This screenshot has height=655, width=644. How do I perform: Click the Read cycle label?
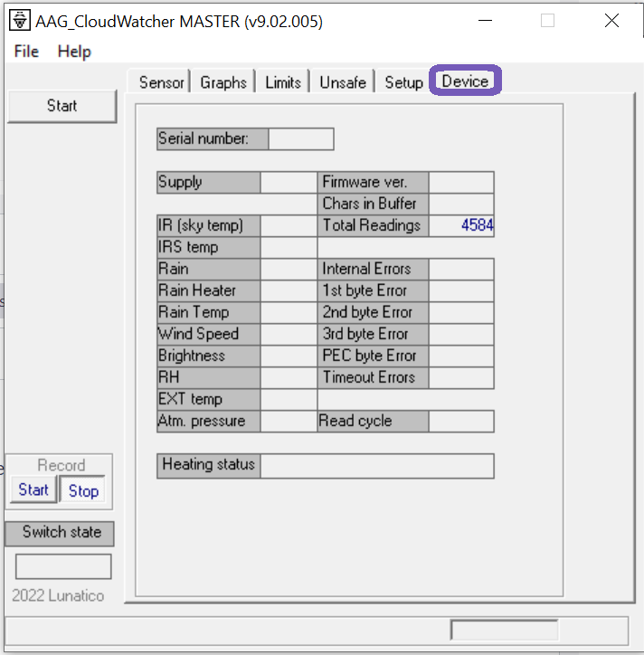point(373,422)
